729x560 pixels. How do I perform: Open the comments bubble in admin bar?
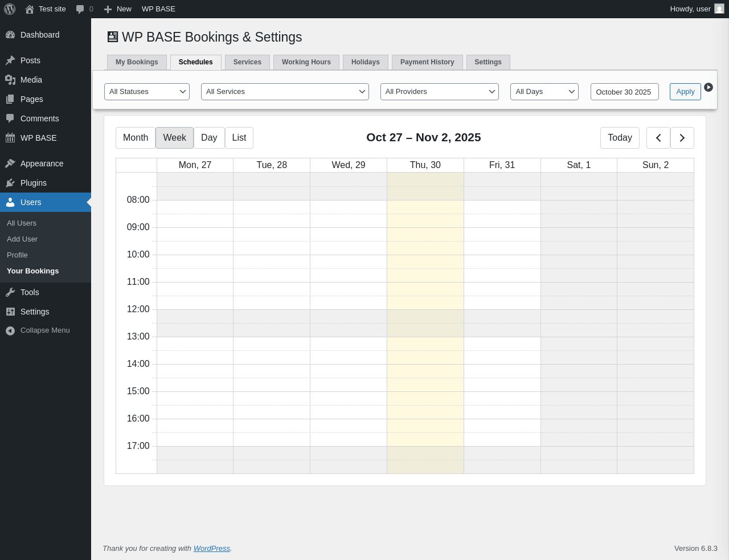coord(80,9)
